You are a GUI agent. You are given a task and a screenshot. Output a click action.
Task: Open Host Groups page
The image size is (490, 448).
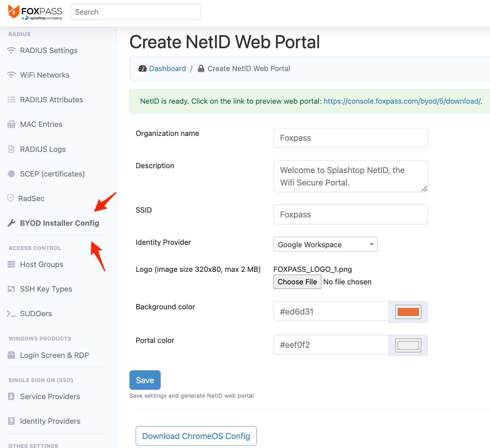pyautogui.click(x=42, y=264)
